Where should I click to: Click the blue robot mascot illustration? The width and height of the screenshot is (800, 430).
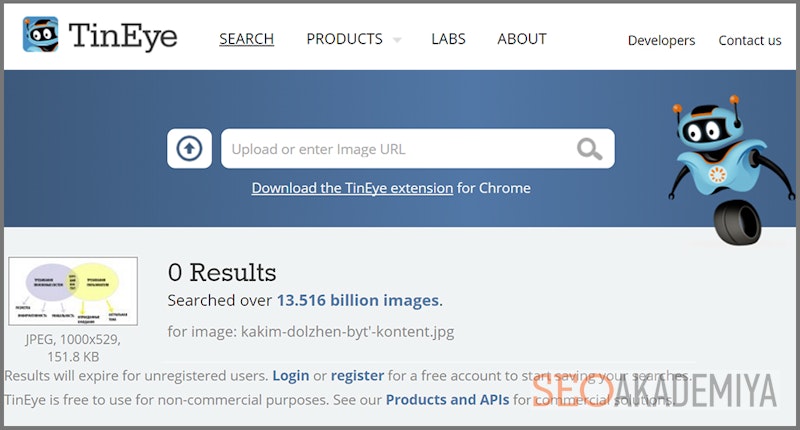pos(718,166)
